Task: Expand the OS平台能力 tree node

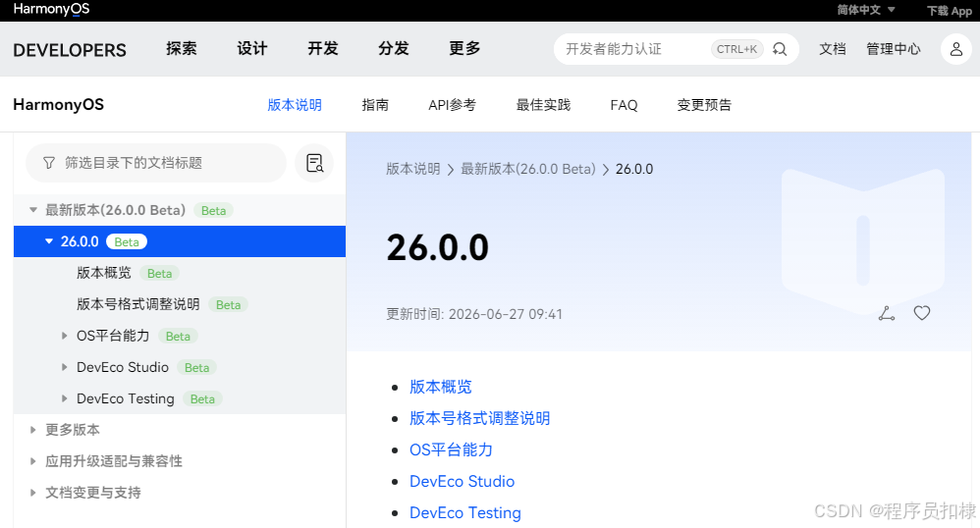Action: (x=64, y=336)
